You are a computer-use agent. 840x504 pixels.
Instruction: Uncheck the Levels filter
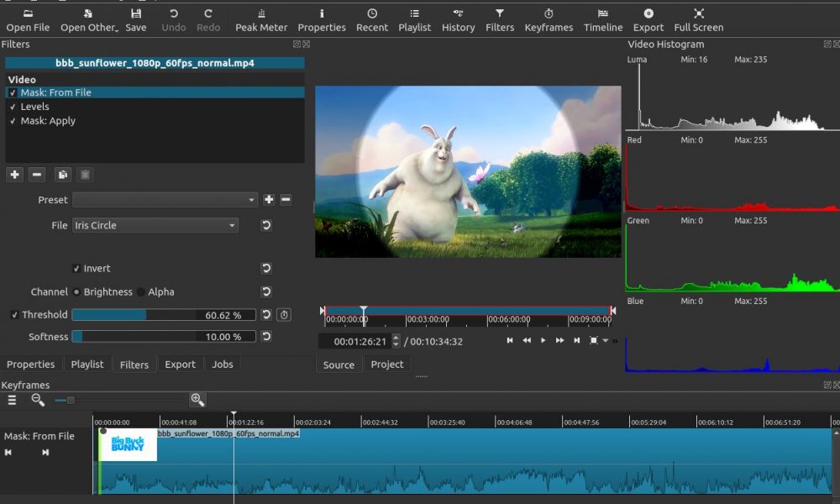click(x=13, y=108)
